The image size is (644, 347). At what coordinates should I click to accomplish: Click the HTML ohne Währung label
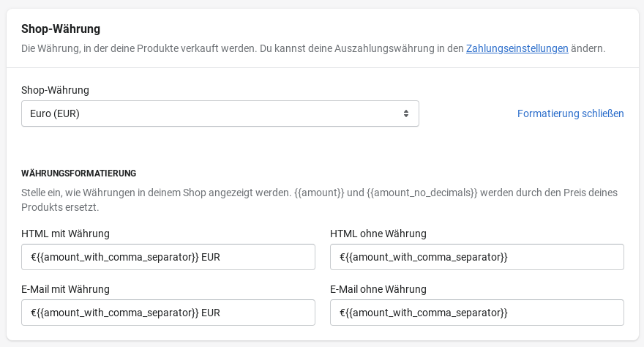pyautogui.click(x=378, y=234)
